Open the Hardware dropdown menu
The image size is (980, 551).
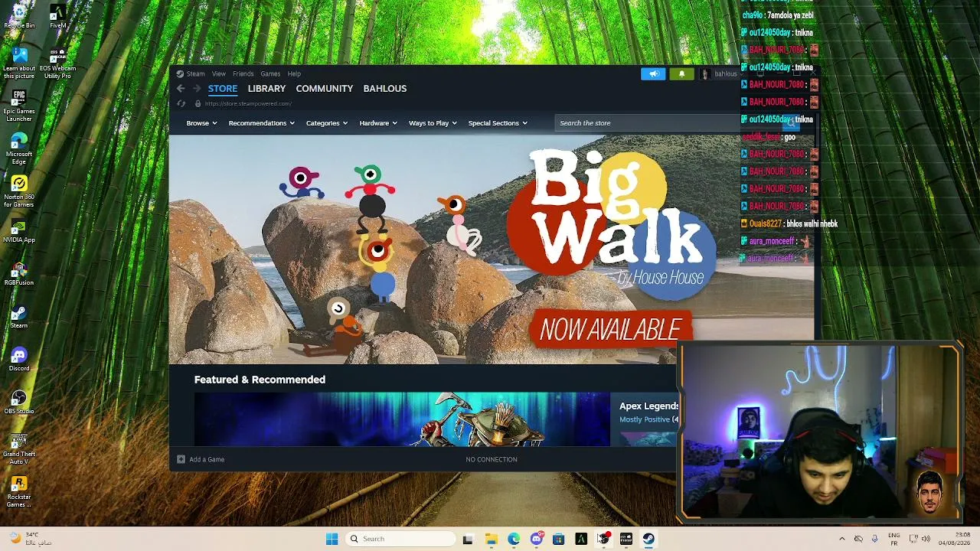tap(378, 123)
